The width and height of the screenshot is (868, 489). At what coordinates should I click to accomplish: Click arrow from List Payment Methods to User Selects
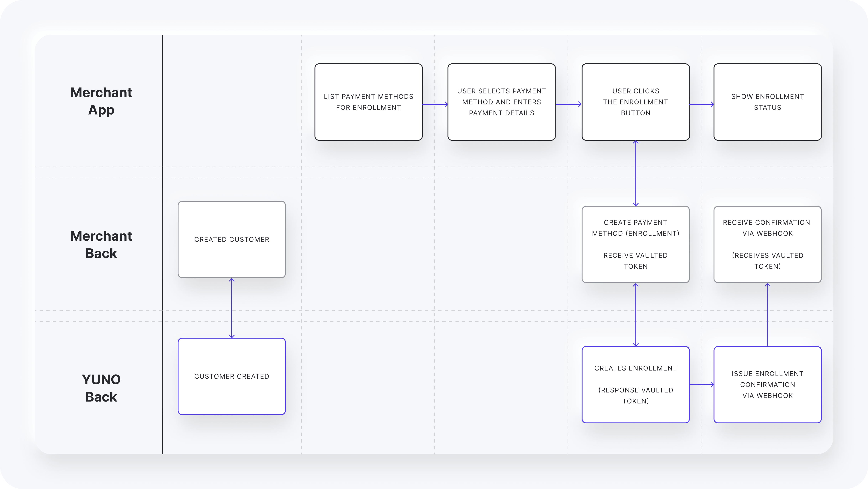435,104
